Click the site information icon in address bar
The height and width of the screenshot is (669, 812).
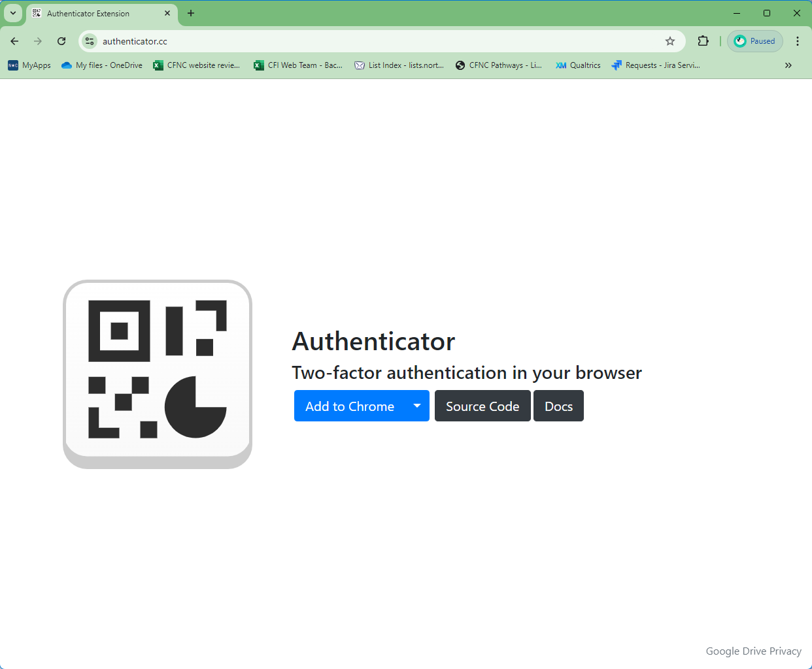click(x=89, y=41)
